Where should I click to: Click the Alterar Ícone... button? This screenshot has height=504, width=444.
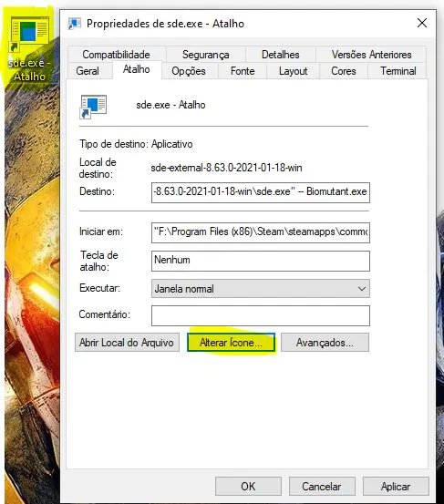tap(231, 343)
